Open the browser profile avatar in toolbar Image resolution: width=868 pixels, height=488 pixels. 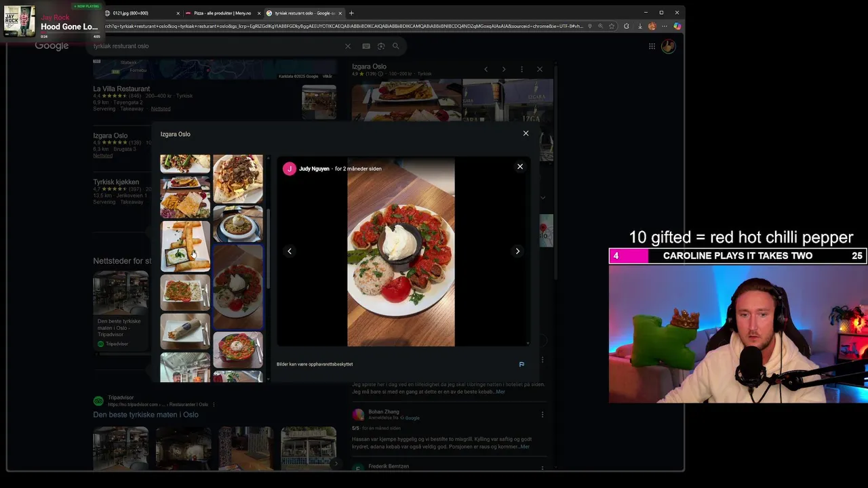click(652, 26)
